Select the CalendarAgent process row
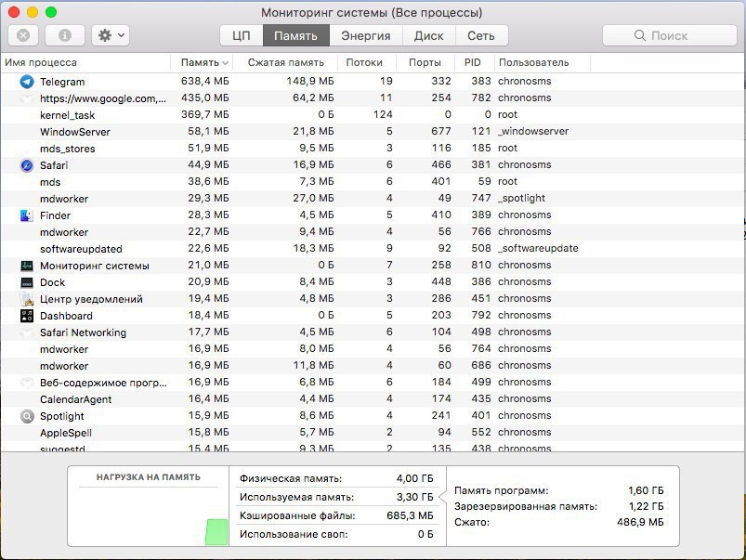746x560 pixels. pos(373,398)
